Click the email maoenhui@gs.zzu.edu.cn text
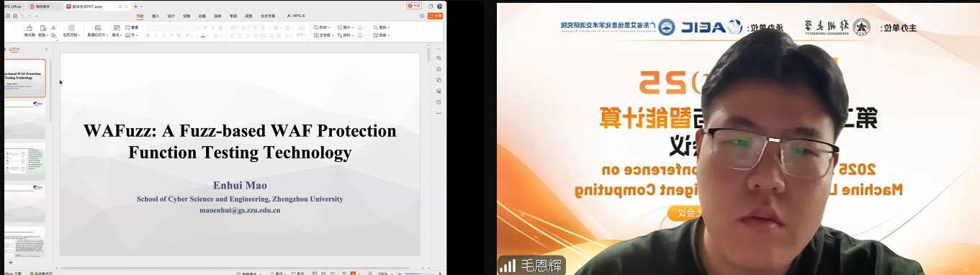The height and width of the screenshot is (275, 980). [x=240, y=210]
